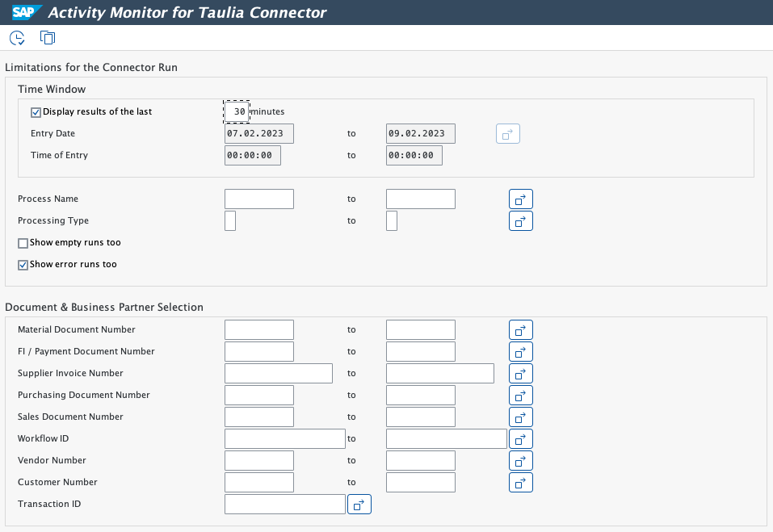
Task: Click FI / Payment Document Number from field
Action: 259,351
